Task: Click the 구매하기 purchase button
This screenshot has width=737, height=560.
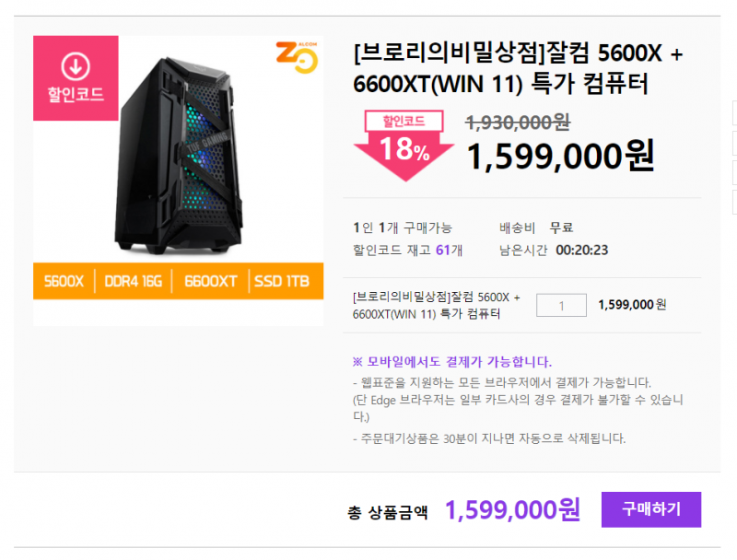Action: tap(651, 509)
